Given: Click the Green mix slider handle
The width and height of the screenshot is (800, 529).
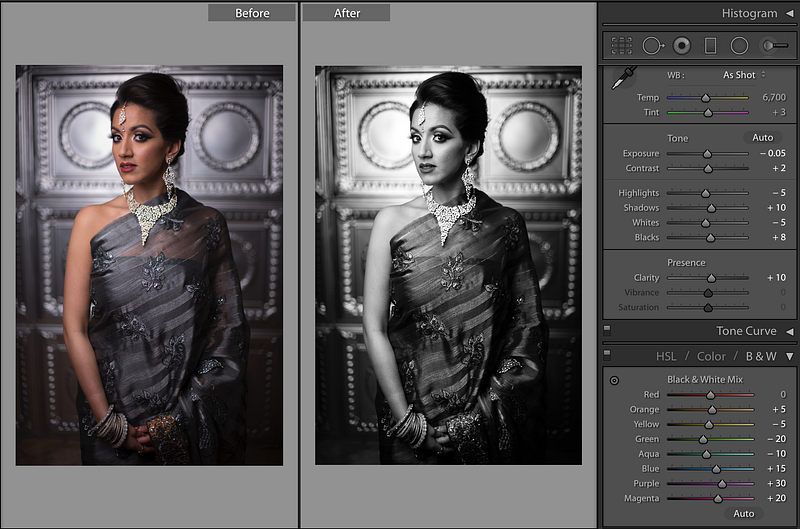Looking at the screenshot, I should click(x=703, y=439).
